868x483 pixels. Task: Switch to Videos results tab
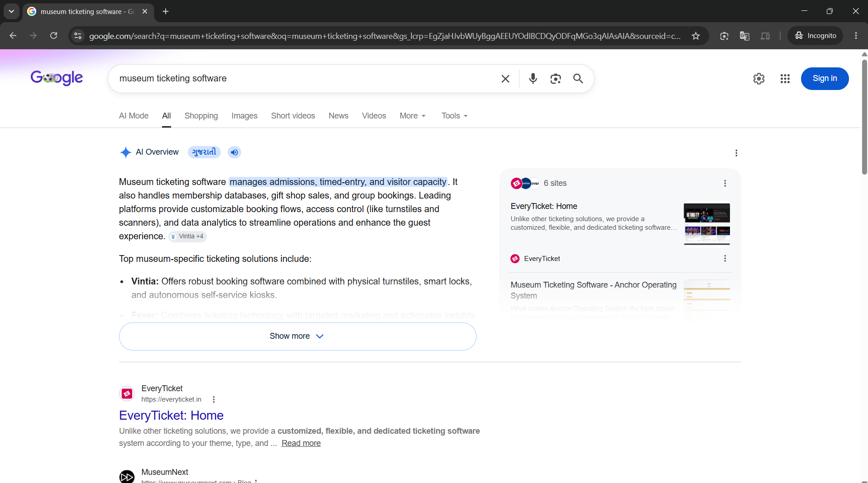coord(374,116)
